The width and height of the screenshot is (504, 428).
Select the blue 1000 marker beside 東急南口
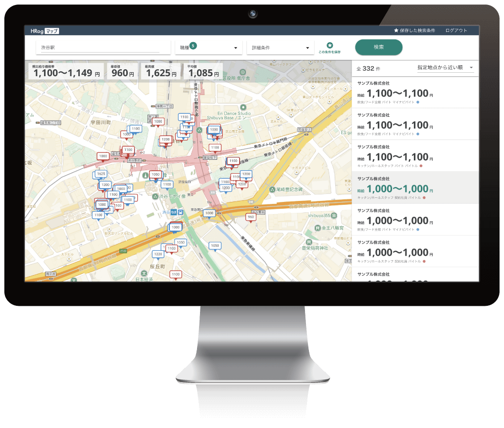(209, 213)
